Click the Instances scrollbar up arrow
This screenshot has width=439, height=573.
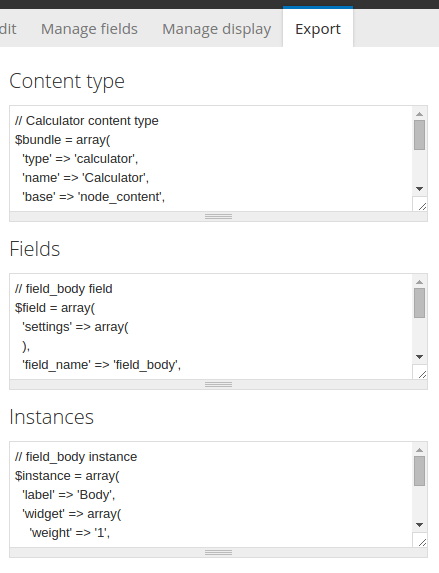coord(420,450)
